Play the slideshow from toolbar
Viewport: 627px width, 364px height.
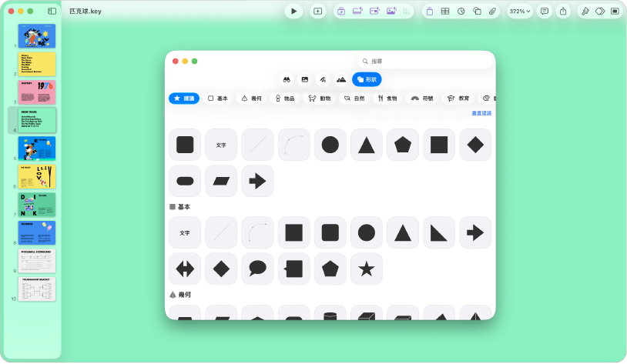coord(293,12)
